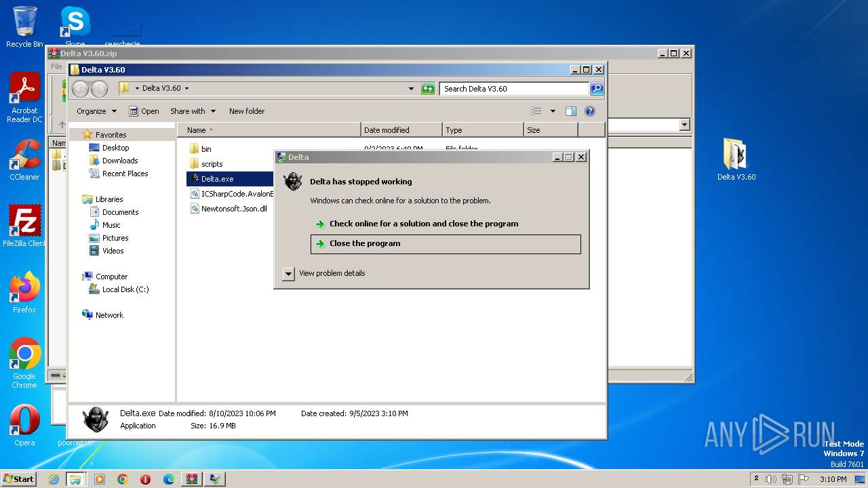Viewport: 868px width, 488px height.
Task: Select Libraries in the navigation pane
Action: click(103, 199)
